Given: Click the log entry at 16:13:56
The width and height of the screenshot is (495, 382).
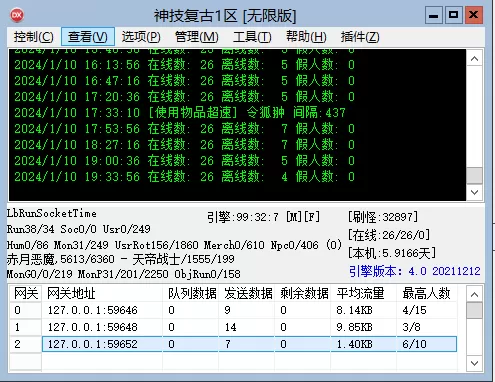Looking at the screenshot, I should pos(184,65).
